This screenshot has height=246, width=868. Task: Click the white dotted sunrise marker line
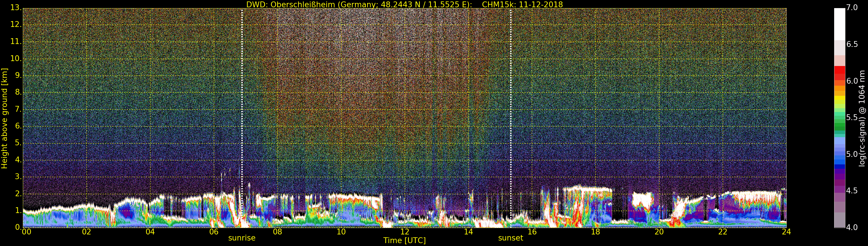tap(242, 118)
